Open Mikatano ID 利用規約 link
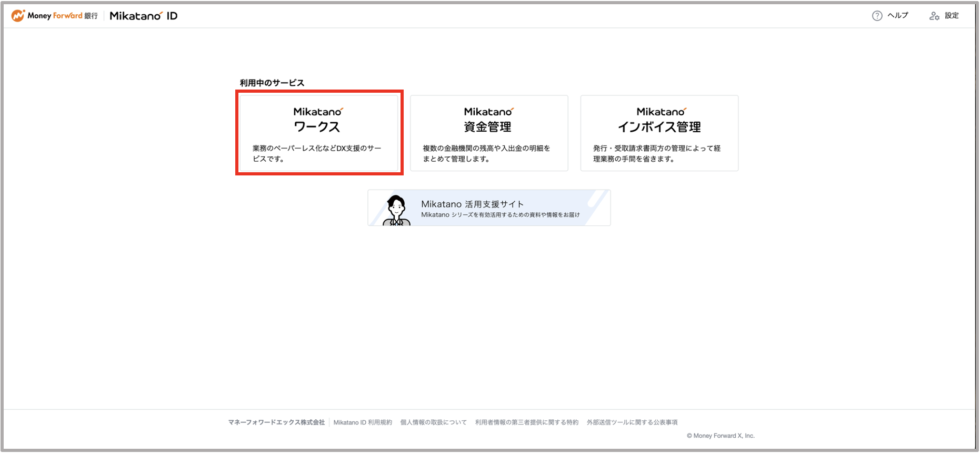Viewport: 980px width, 453px height. [x=363, y=422]
